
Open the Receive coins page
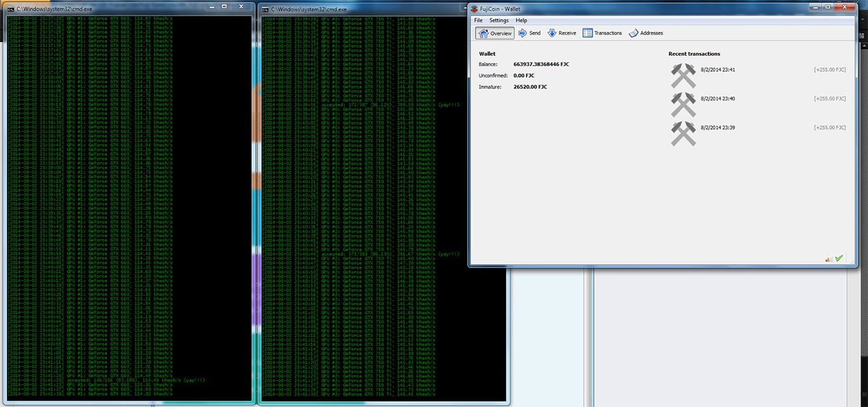pyautogui.click(x=561, y=33)
